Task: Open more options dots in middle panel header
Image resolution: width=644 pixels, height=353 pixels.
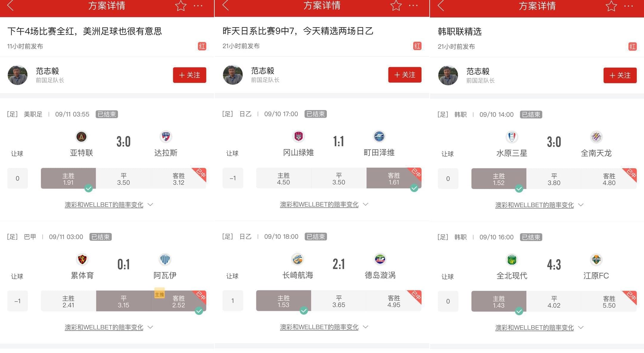Action: click(413, 6)
